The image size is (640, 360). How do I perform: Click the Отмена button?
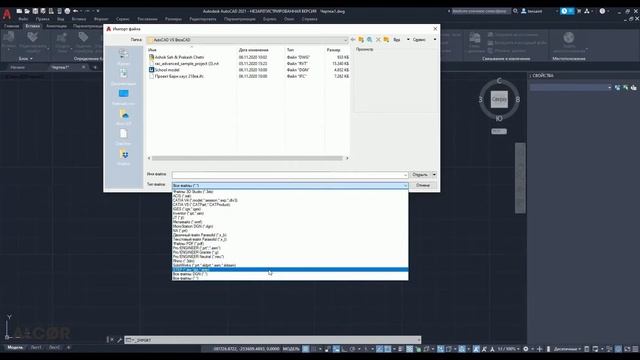pyautogui.click(x=423, y=185)
